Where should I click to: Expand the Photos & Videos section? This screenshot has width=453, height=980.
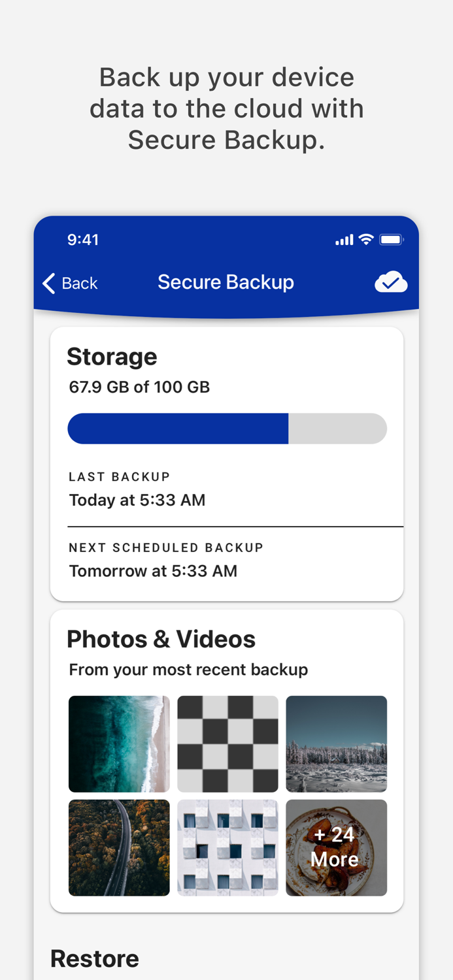tap(161, 639)
